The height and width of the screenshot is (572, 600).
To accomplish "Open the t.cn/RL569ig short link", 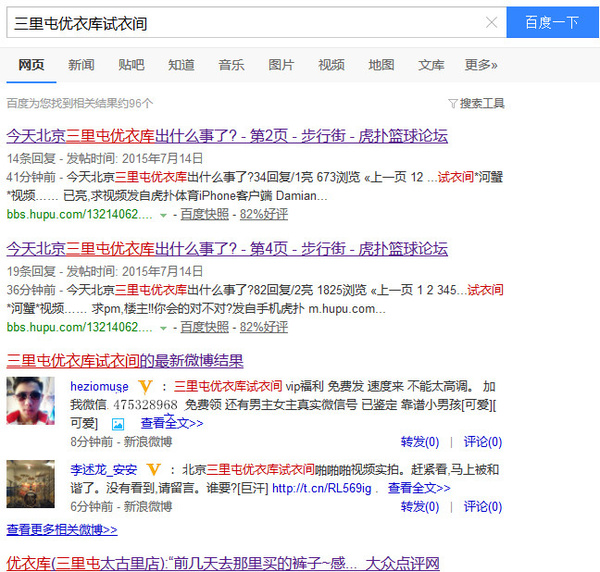I will (x=321, y=488).
